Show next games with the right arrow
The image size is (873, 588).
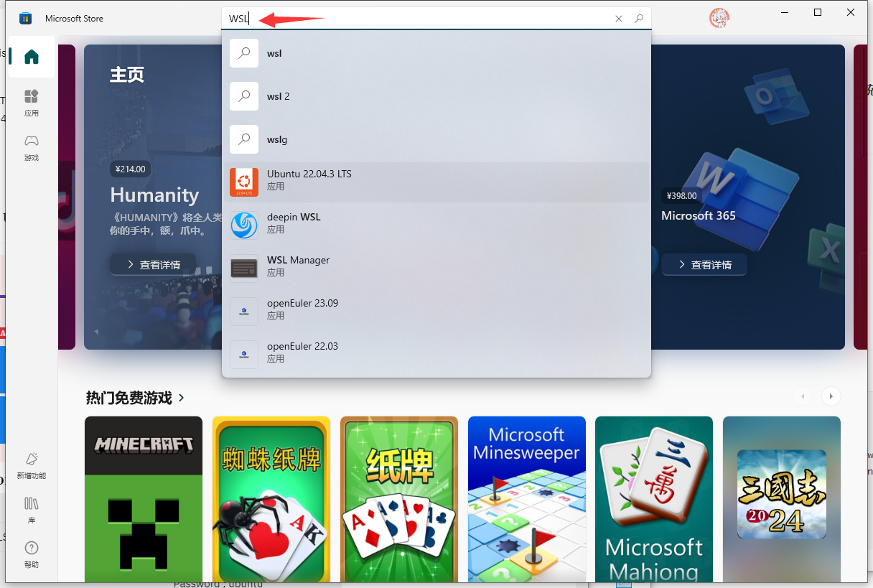click(831, 396)
